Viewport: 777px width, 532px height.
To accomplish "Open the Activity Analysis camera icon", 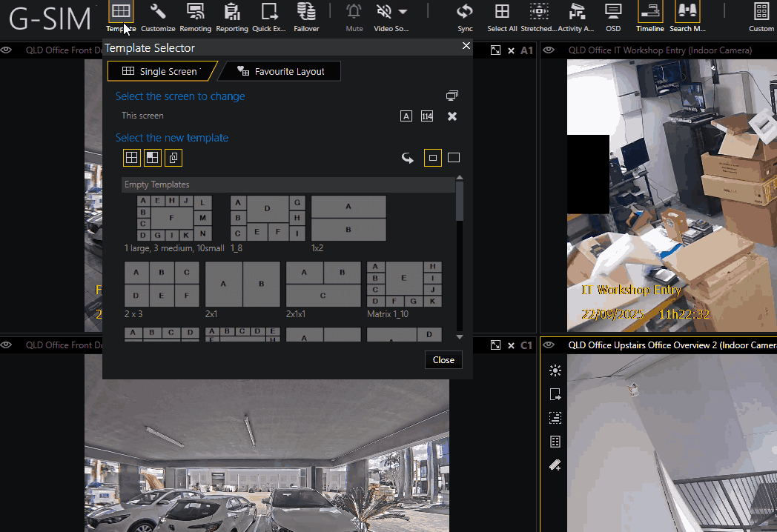I will coord(576,12).
